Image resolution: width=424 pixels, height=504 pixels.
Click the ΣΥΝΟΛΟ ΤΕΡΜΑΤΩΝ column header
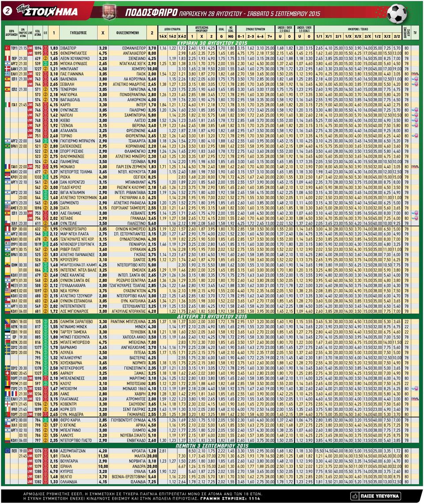pos(256,29)
